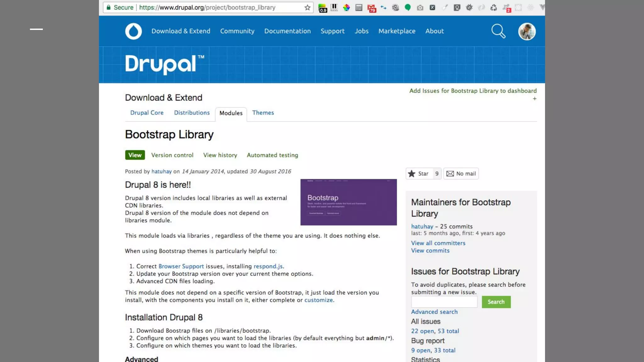Click the green 0.9 badge extension
The height and width of the screenshot is (362, 644).
coord(323,8)
